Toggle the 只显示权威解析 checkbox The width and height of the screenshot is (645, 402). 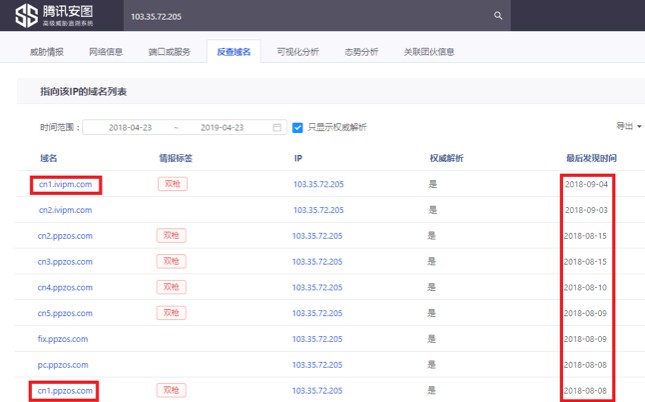[x=297, y=127]
